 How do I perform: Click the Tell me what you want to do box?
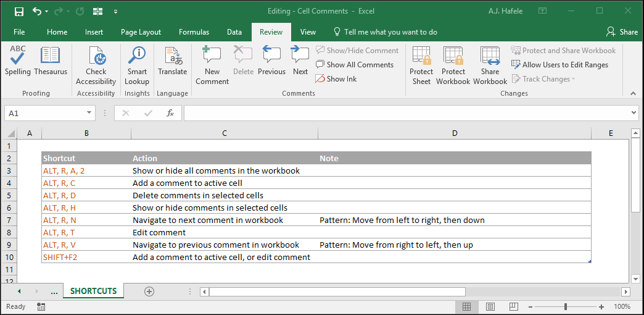[x=386, y=32]
